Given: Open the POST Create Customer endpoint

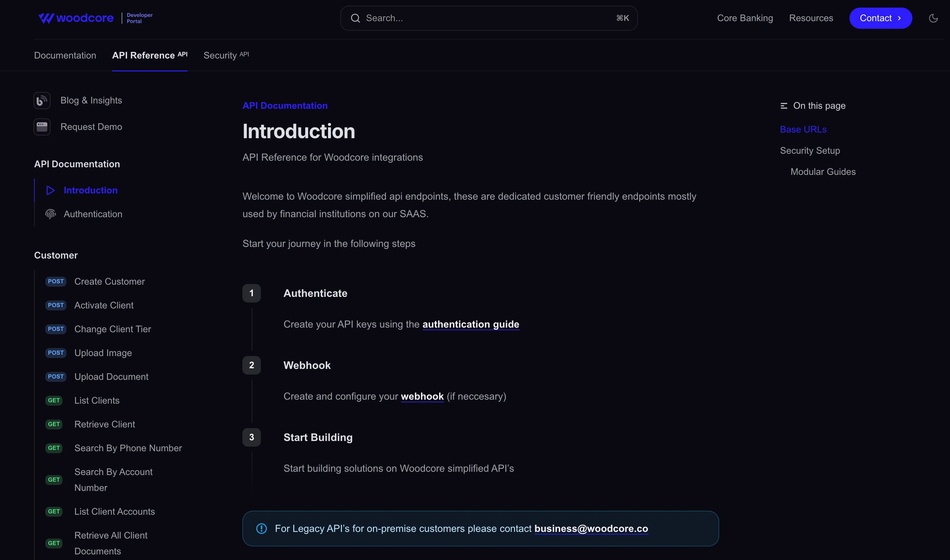Looking at the screenshot, I should (x=95, y=282).
